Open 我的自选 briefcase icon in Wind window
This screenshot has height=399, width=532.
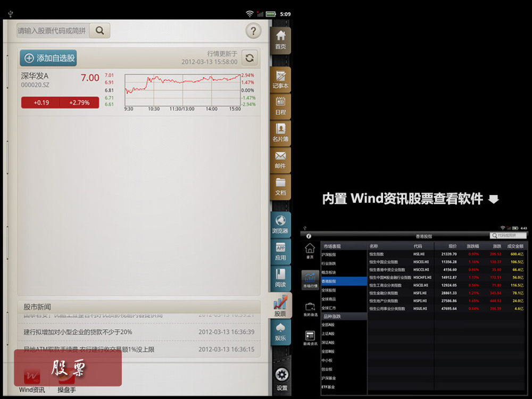(310, 310)
